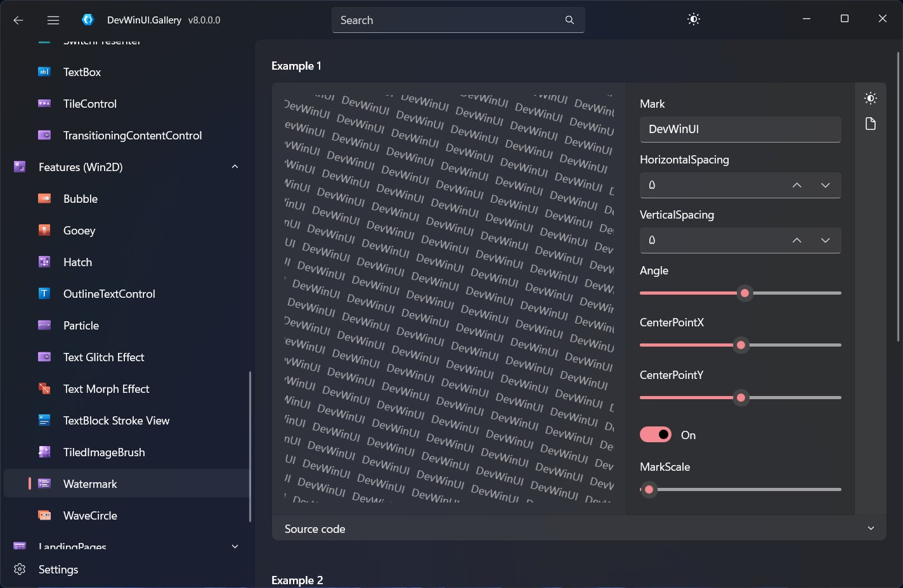Click the Angle slider thumb

click(x=745, y=293)
